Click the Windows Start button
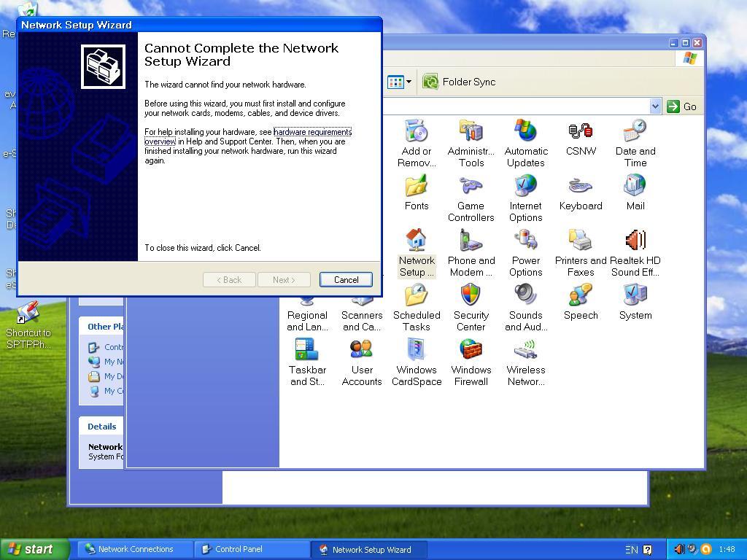747x560 pixels. click(x=35, y=549)
